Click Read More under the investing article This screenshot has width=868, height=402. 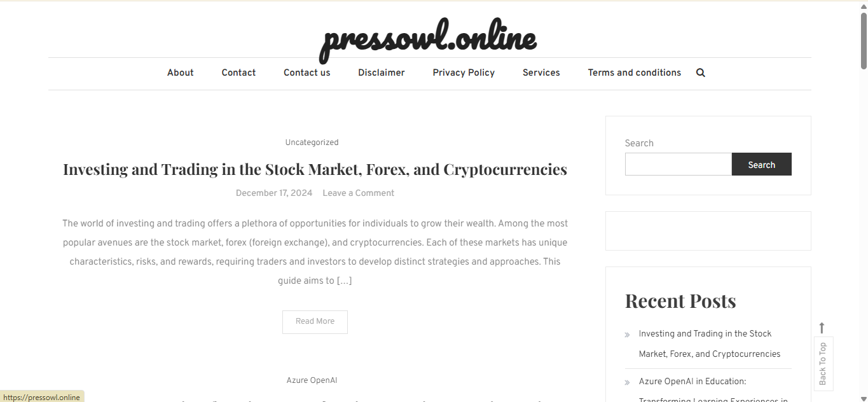point(315,322)
